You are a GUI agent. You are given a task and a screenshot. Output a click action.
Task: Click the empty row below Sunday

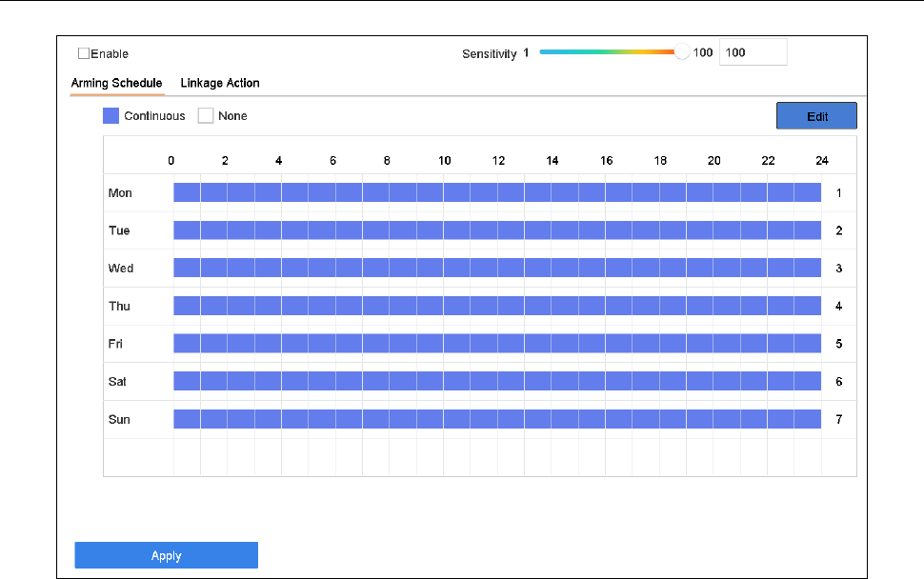(x=496, y=456)
